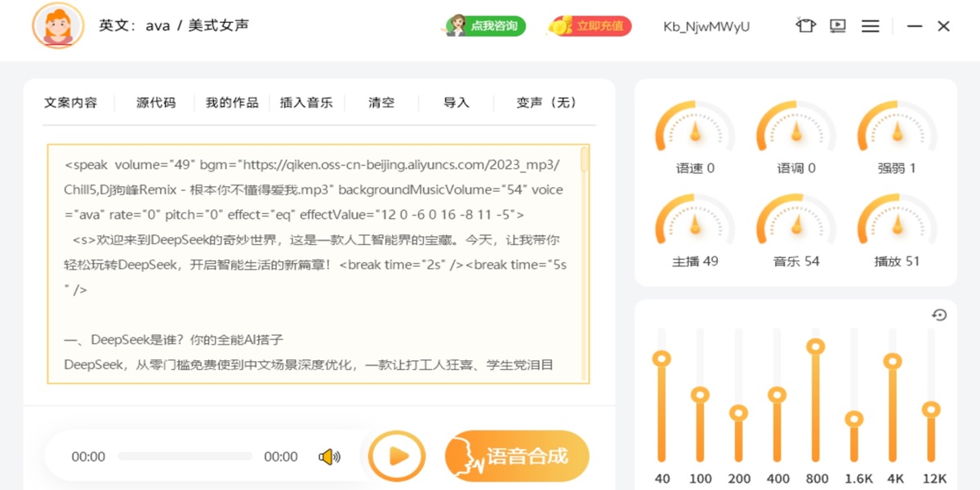Viewport: 980px width, 490px height.
Task: Open the 变声（无） voice changer option
Action: [547, 103]
